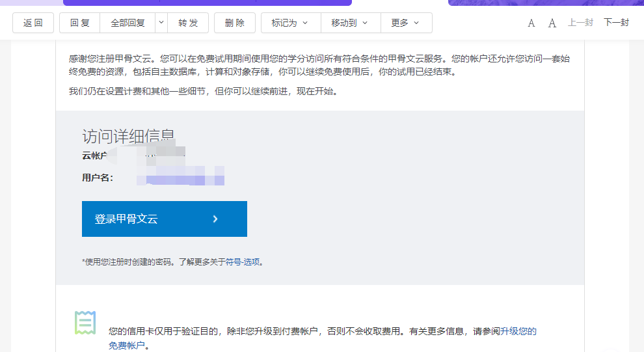Screen dimensions: 644x352
Task: Open the 更多 dropdown menu
Action: click(406, 23)
